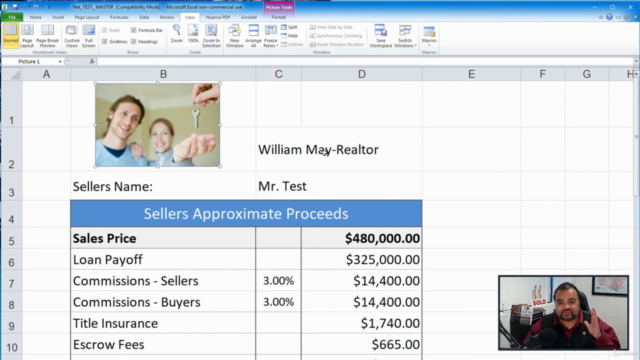Open Picture Tools Format tab
This screenshot has width=640, height=360.
click(x=278, y=17)
